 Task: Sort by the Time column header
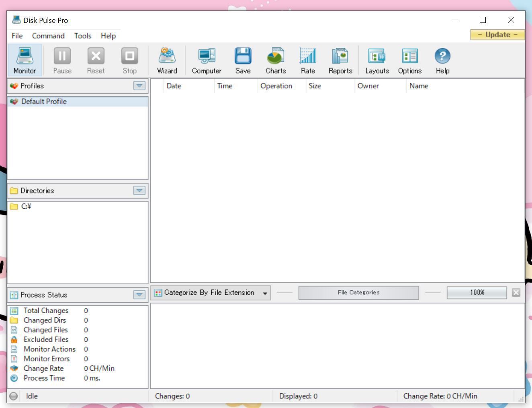click(x=236, y=86)
